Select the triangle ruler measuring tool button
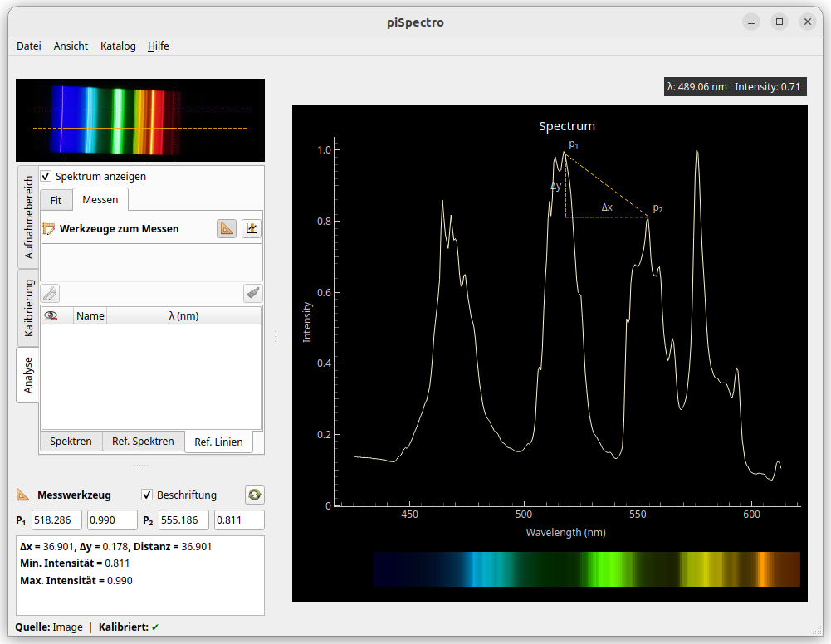The image size is (831, 644). (227, 228)
